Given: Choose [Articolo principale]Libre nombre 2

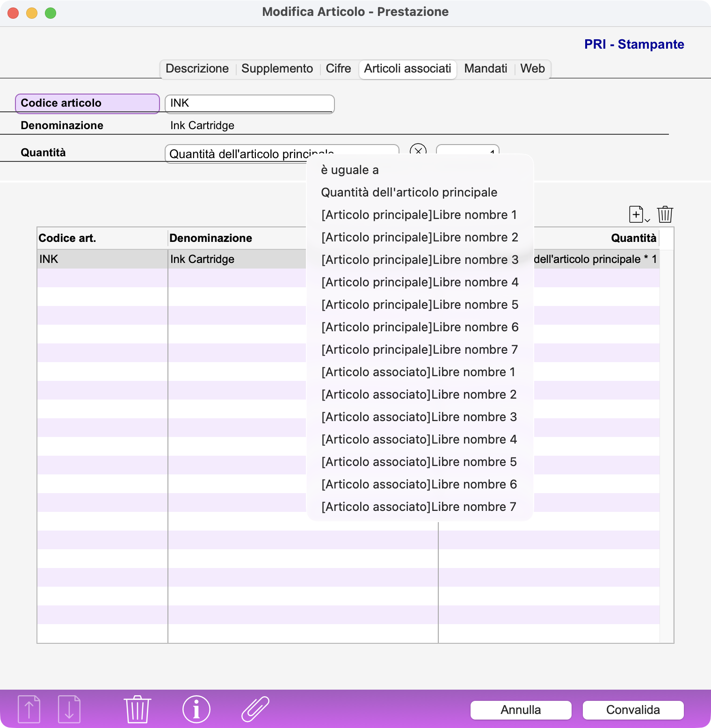Looking at the screenshot, I should pos(420,237).
